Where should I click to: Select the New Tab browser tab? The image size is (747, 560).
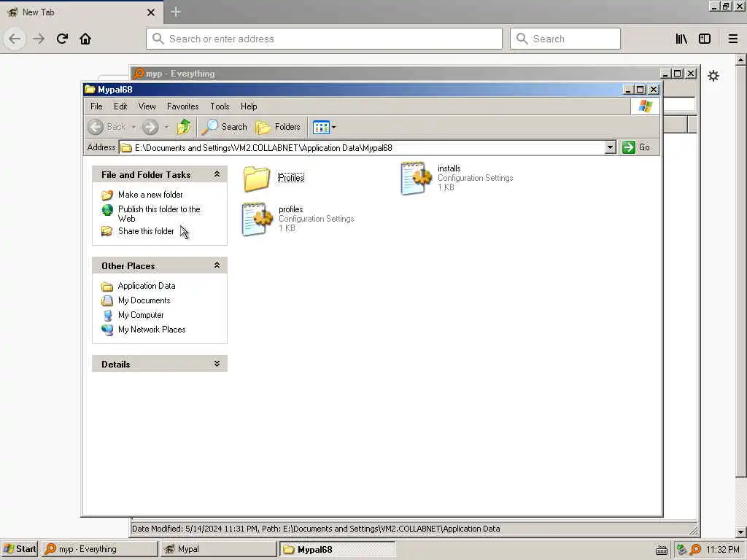coord(81,12)
